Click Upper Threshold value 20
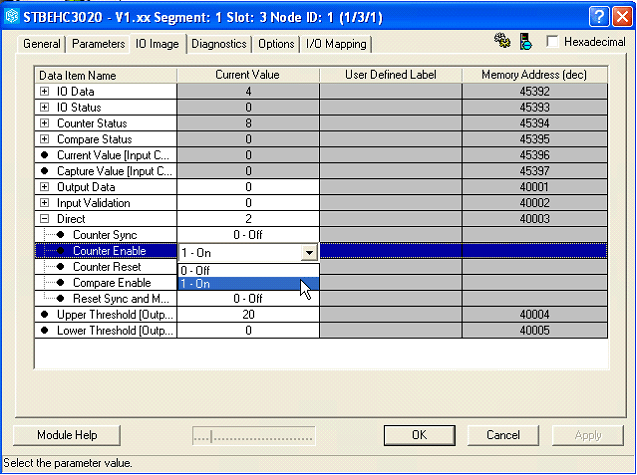This screenshot has width=637, height=475. 248,314
